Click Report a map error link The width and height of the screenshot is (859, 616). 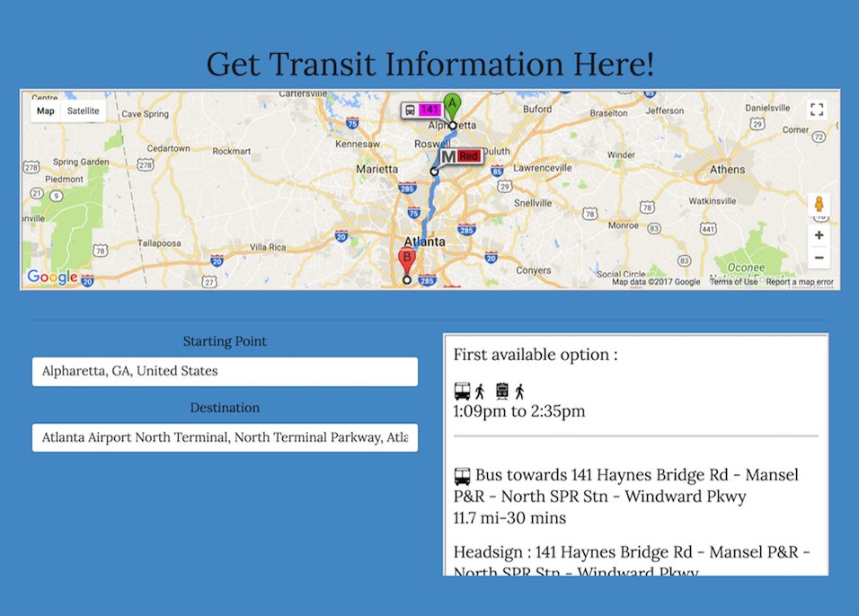click(800, 282)
